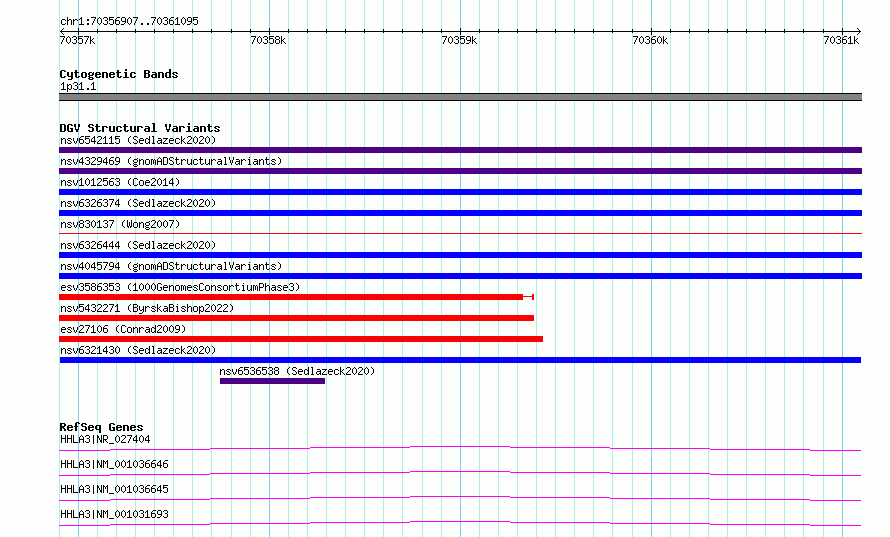Open HHLA3|NM_001036646 transcript label
The height and width of the screenshot is (537, 890).
114,464
